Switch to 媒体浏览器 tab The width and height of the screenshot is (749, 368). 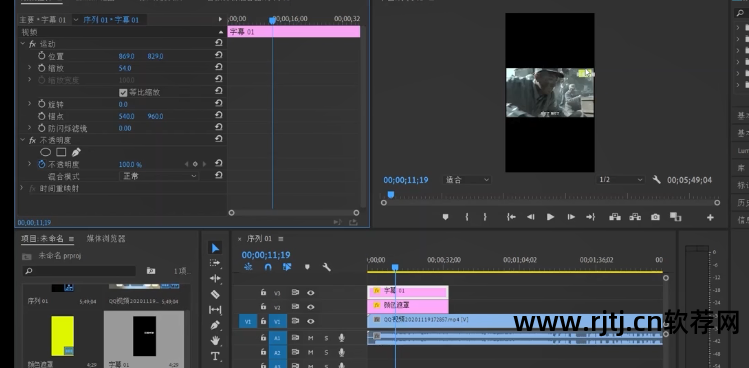coord(106,238)
